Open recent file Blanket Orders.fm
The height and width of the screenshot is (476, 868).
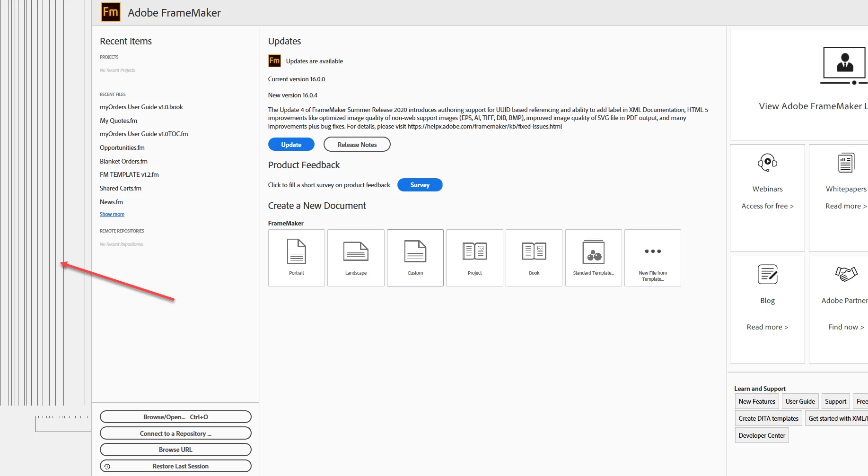pyautogui.click(x=123, y=161)
